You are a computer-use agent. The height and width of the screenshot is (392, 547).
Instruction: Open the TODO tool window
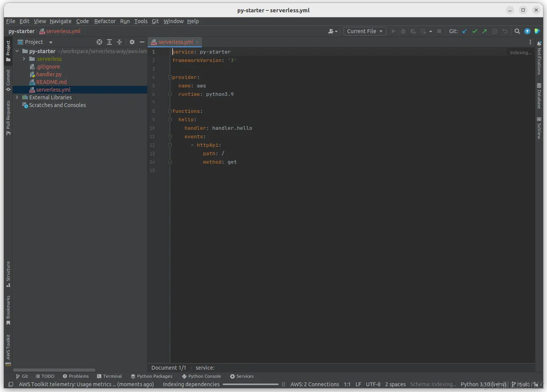[45, 376]
